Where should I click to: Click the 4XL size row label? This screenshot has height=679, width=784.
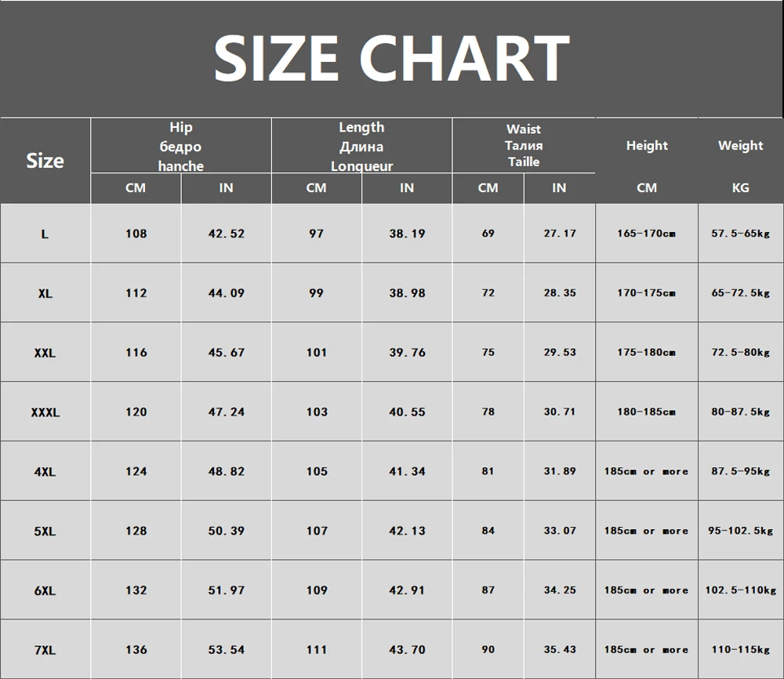click(45, 471)
